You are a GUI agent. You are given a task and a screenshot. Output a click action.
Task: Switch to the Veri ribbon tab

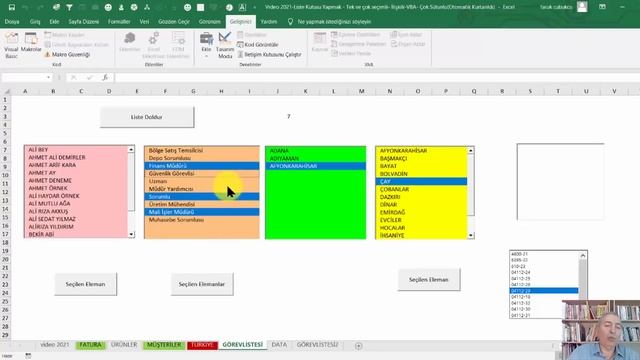(144, 22)
